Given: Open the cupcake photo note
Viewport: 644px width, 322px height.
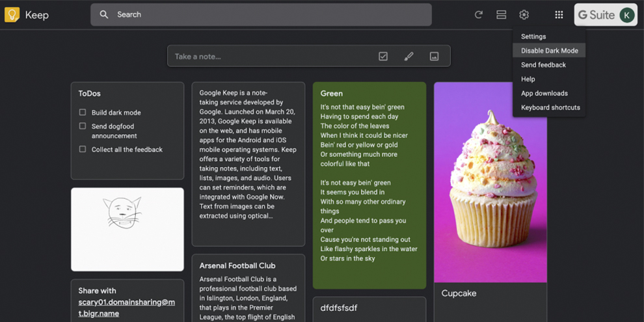Looking at the screenshot, I should (x=490, y=182).
